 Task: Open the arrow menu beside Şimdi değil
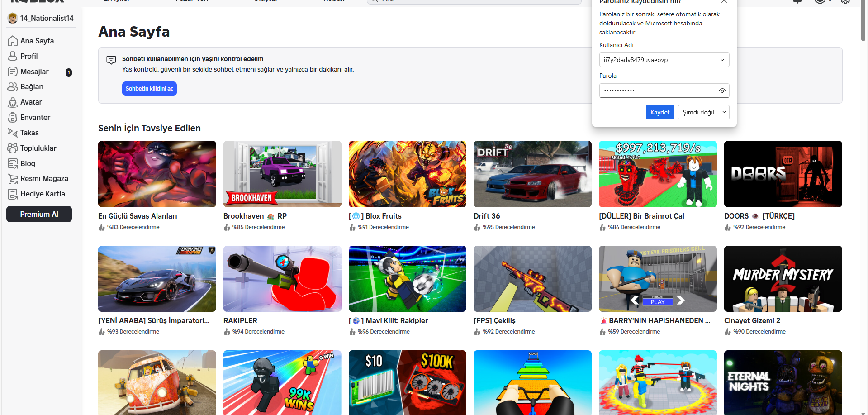(724, 112)
